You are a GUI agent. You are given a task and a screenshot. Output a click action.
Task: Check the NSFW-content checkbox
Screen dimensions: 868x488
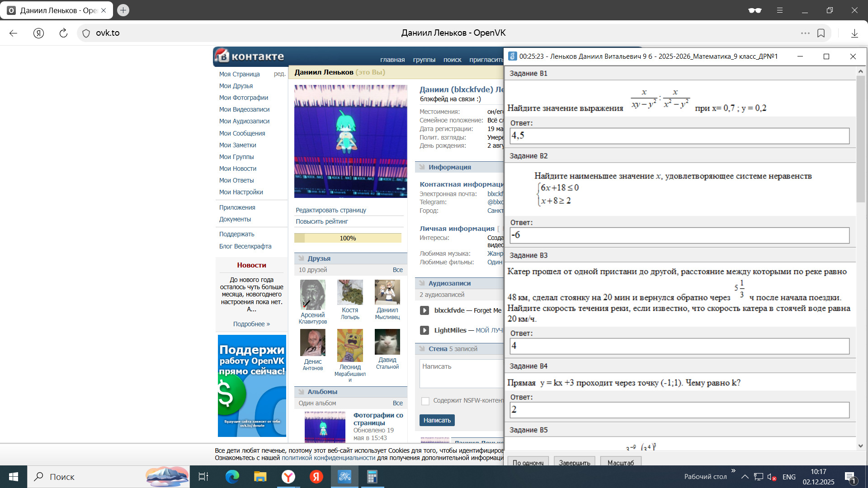[425, 401]
